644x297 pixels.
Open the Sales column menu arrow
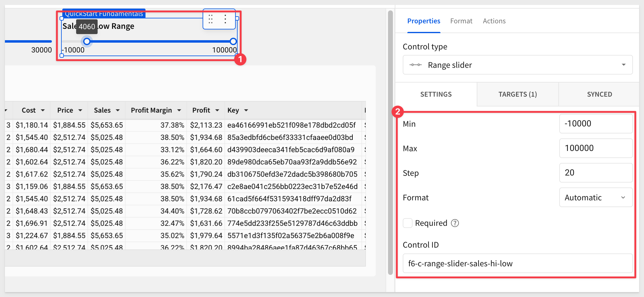(x=118, y=110)
